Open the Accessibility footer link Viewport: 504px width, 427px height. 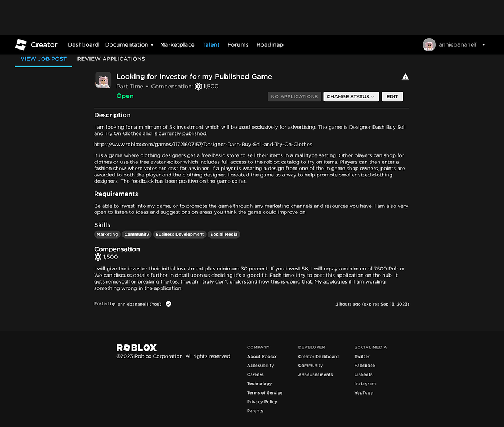tap(260, 366)
